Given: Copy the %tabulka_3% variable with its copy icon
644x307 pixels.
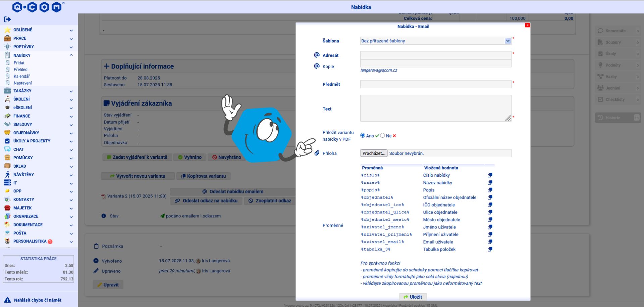Looking at the screenshot, I should [x=490, y=249].
